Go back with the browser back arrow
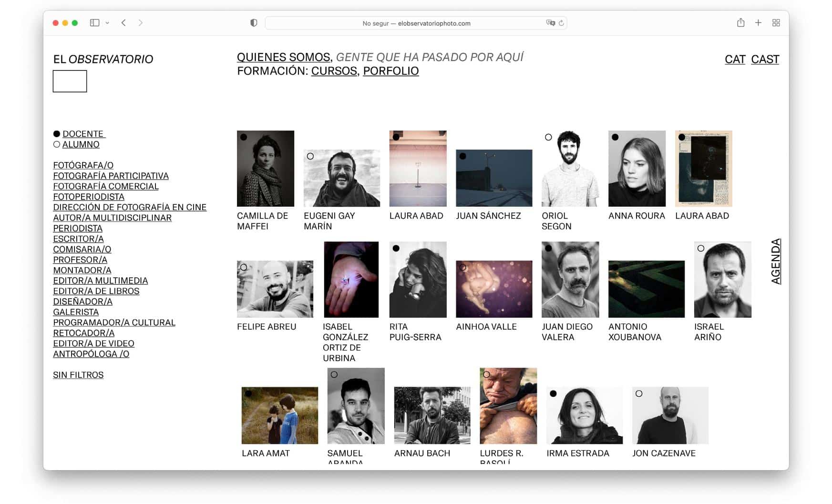 (123, 22)
